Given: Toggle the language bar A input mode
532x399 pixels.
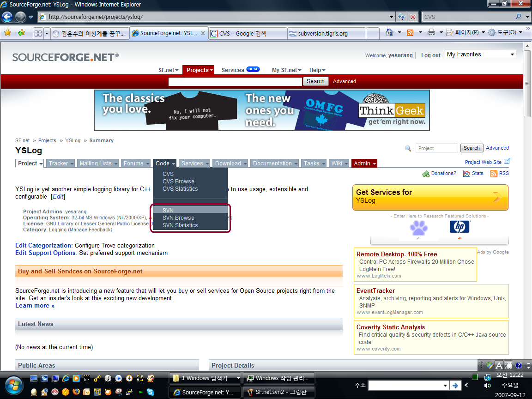Looking at the screenshot, I should pyautogui.click(x=499, y=365).
